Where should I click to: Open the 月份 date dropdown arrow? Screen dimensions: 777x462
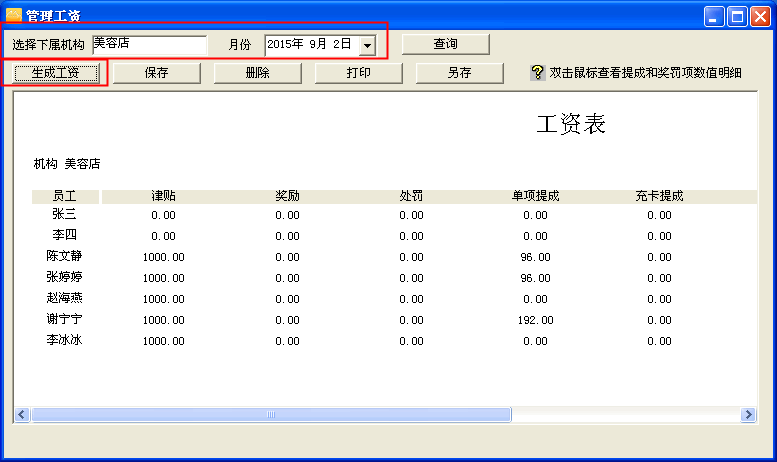coord(367,45)
